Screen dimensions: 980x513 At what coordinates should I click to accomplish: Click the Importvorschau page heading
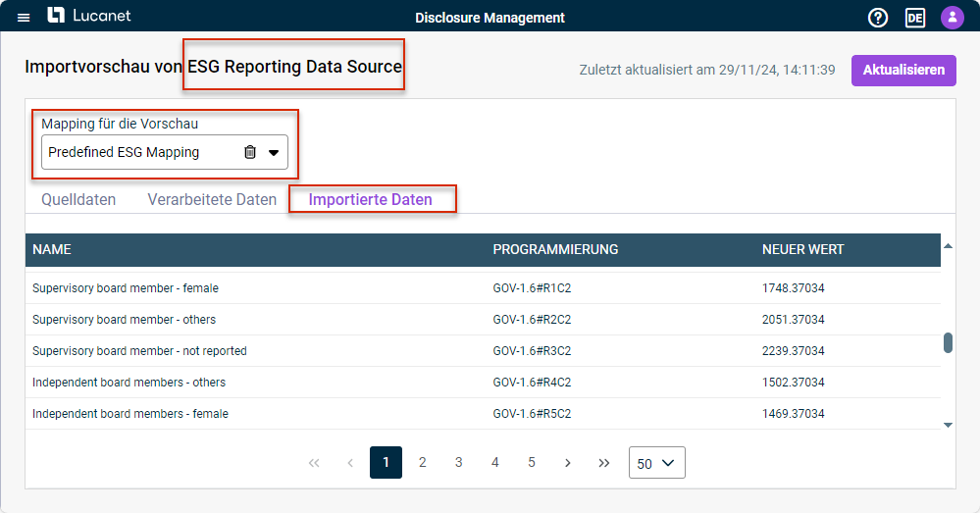point(213,67)
